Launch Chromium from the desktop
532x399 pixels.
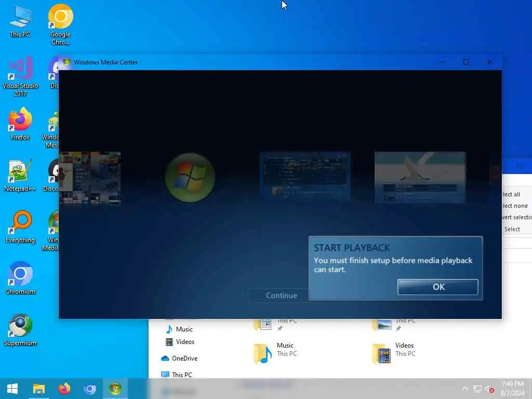(20, 278)
